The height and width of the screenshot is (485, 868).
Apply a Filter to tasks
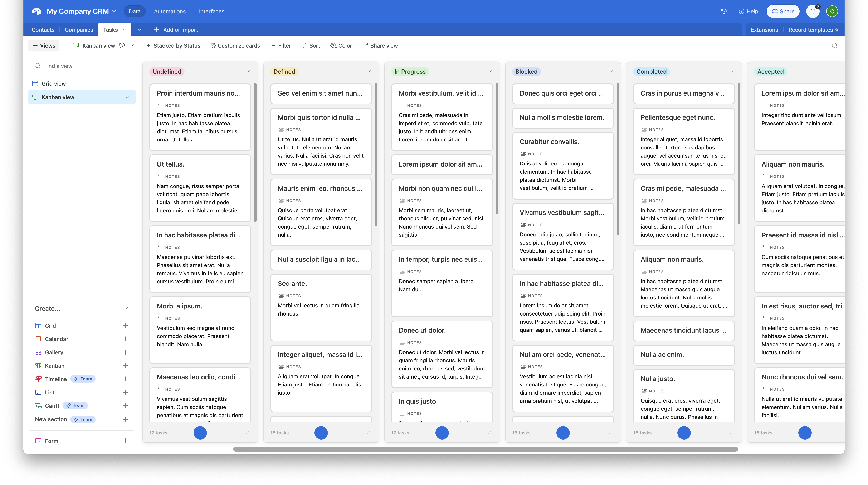[280, 45]
